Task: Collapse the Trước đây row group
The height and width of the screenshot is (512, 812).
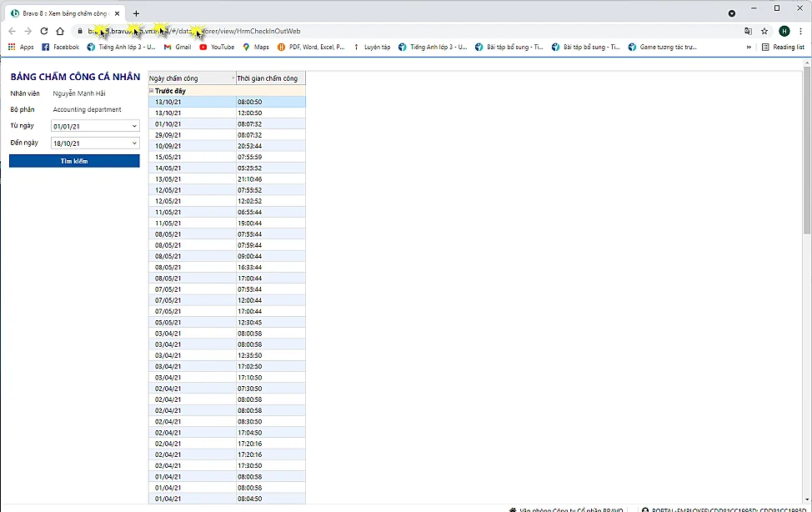Action: tap(151, 90)
